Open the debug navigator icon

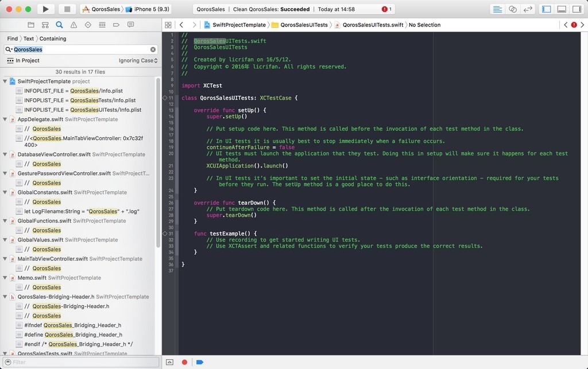click(102, 25)
